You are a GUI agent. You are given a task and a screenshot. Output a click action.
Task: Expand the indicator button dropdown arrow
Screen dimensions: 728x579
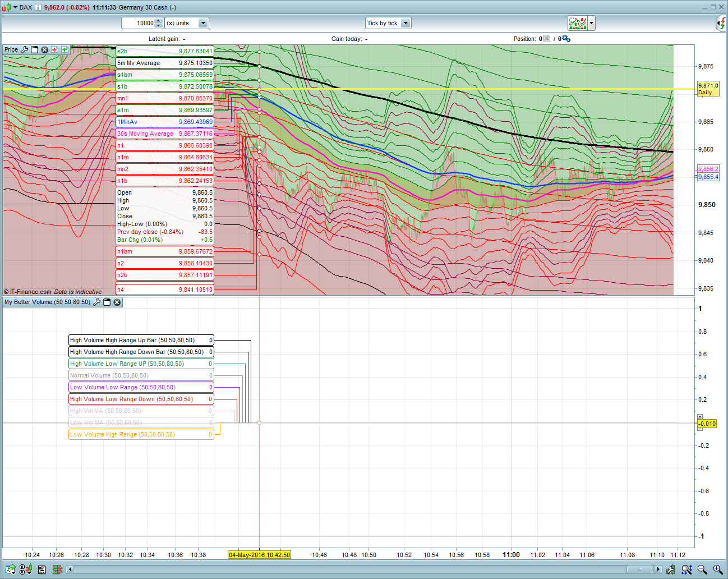591,23
